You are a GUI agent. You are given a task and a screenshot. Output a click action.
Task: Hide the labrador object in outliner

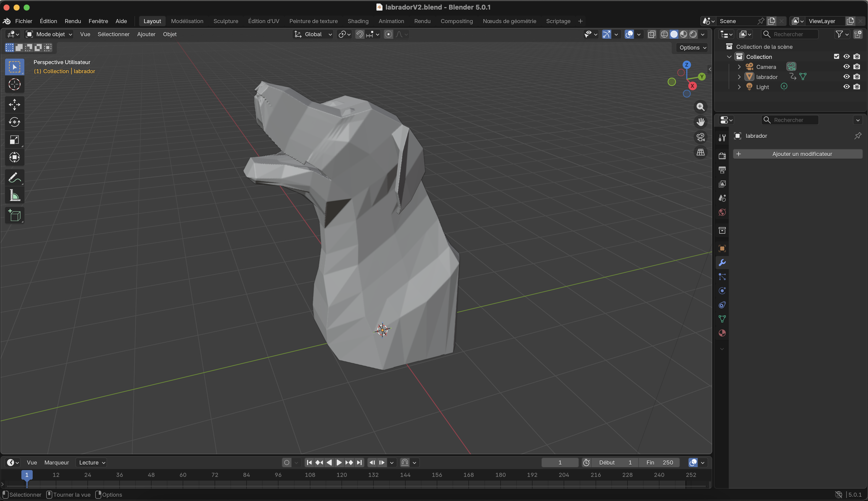click(846, 77)
